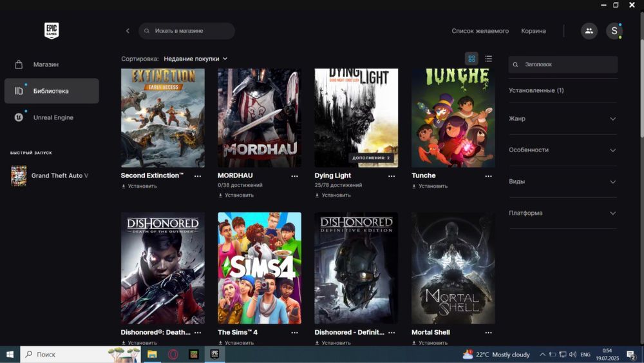Open the account profile avatar S

click(x=614, y=31)
